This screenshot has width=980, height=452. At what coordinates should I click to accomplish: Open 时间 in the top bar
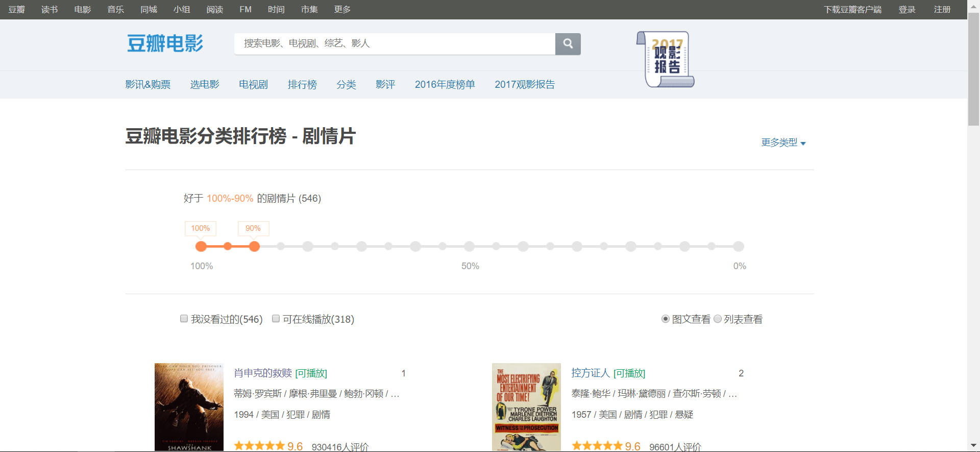coord(276,9)
